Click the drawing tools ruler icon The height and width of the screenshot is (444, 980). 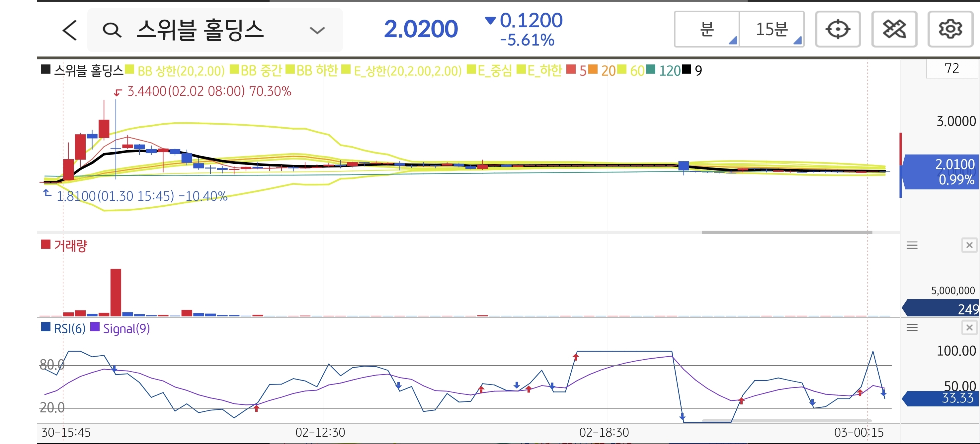coord(894,29)
